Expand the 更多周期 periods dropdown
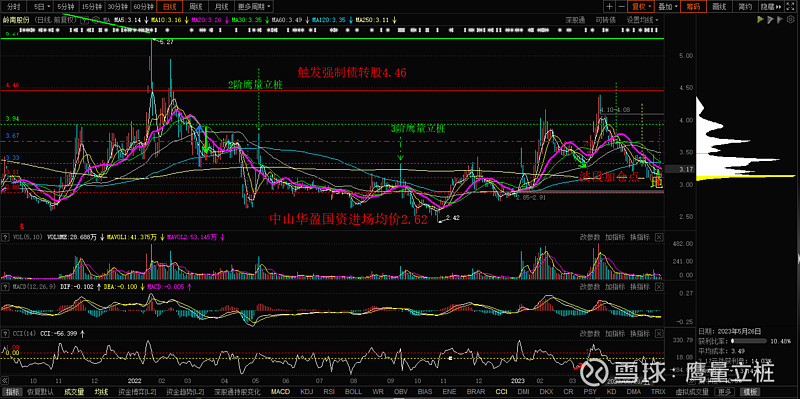 tap(254, 7)
